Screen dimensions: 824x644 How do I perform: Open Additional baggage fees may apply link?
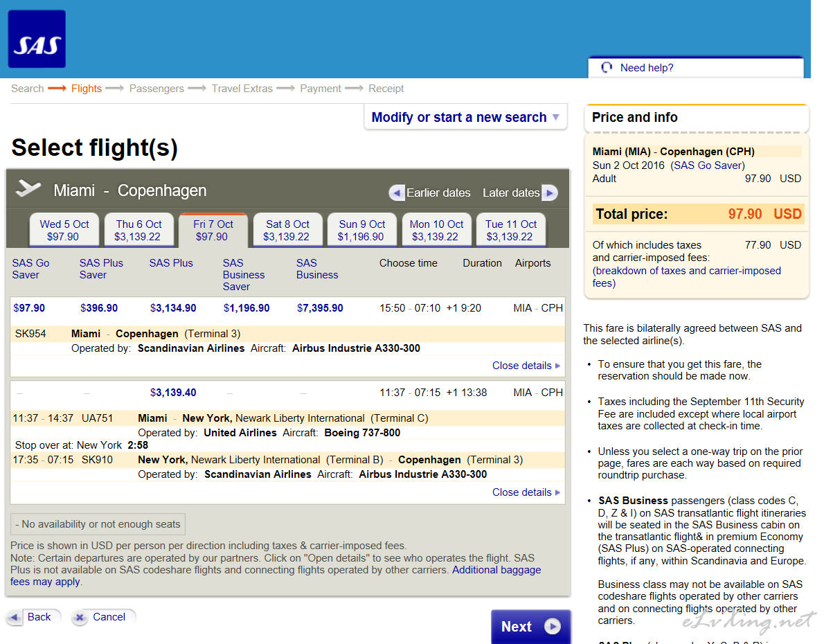(276, 575)
